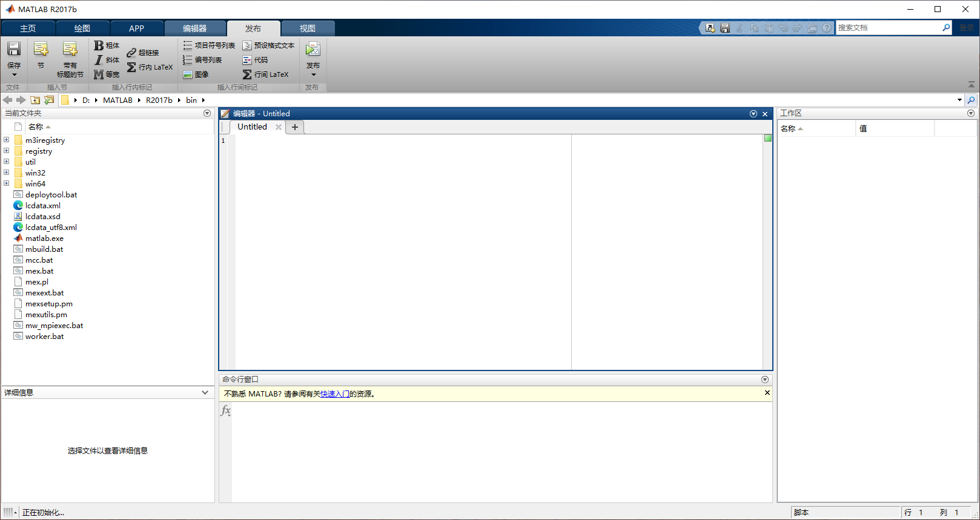Click the Publish (发布) icon

313,49
